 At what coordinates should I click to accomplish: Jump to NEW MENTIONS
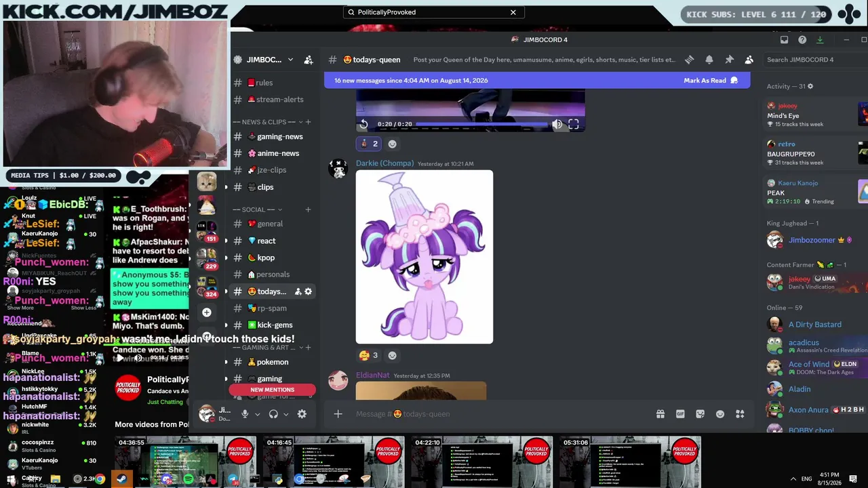pyautogui.click(x=272, y=390)
